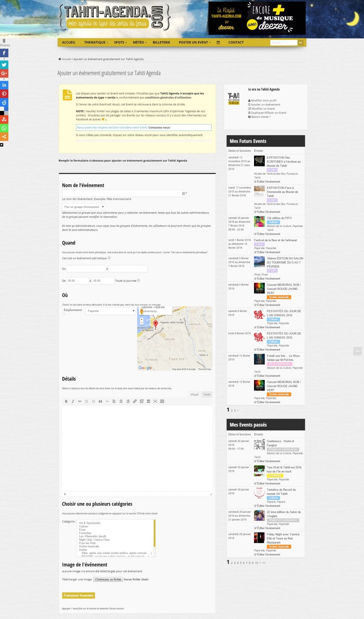The image size is (364, 619).
Task: Toggle bold in the details editor
Action: tap(66, 401)
